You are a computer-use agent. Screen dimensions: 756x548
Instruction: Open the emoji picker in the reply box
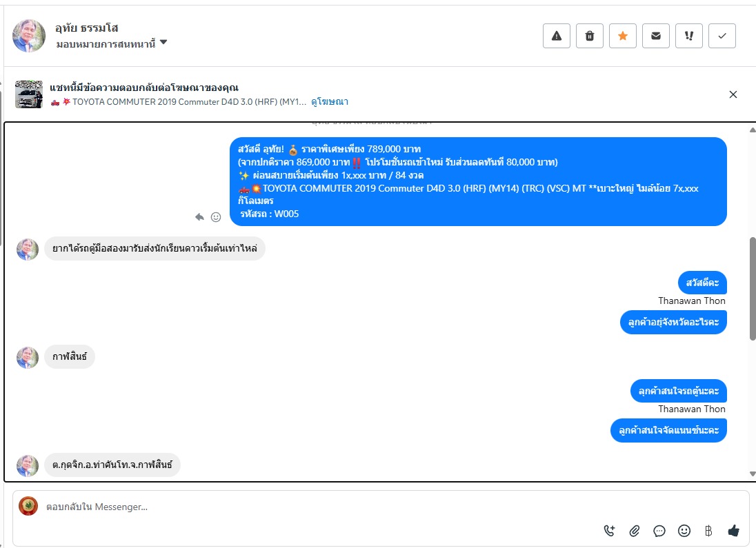684,531
